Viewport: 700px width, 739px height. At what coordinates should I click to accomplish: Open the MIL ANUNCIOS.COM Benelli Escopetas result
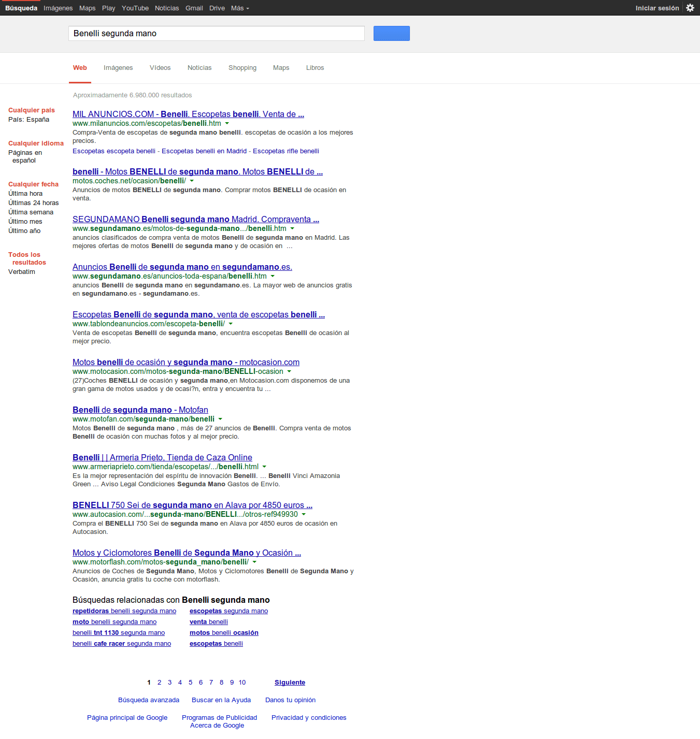click(x=188, y=114)
